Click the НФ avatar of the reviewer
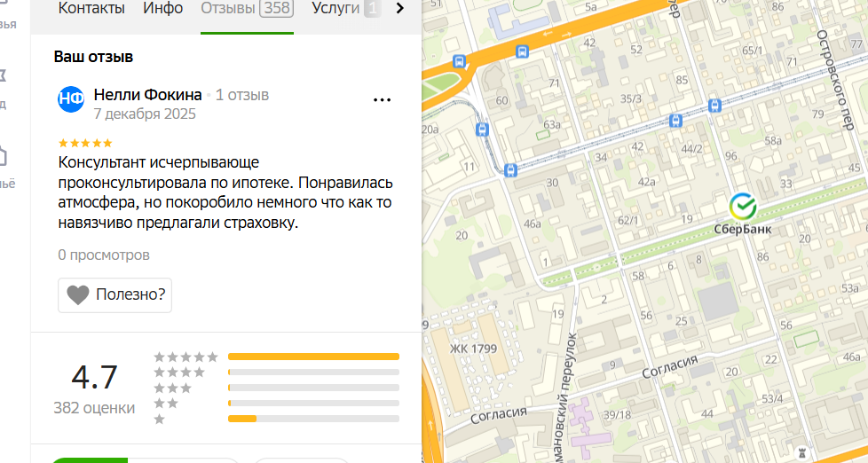The image size is (868, 463). coord(71,99)
